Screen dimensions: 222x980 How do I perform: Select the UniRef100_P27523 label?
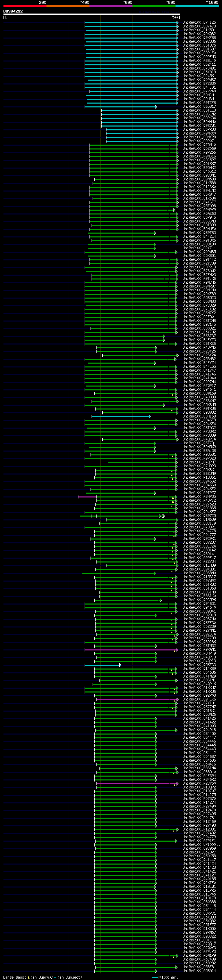coord(199,504)
